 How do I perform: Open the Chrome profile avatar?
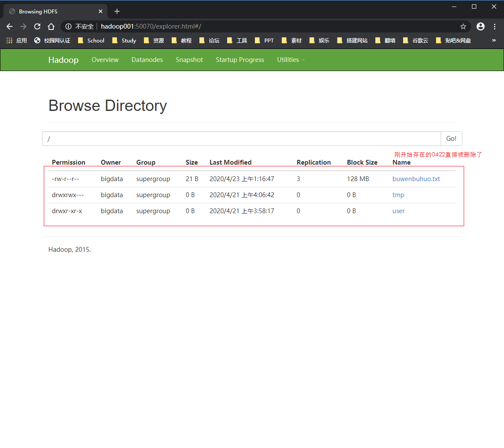[x=481, y=27]
